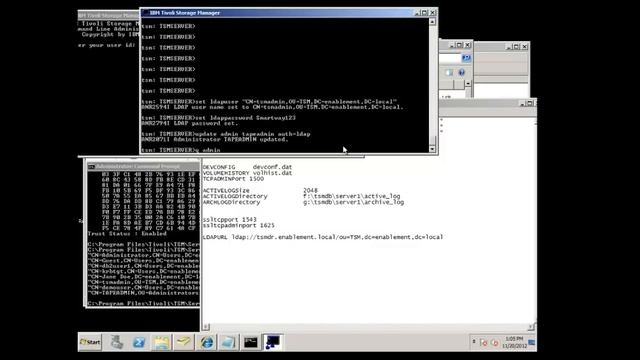640x360 pixels.
Task: Click the toolbar icon left of the help icon
Action: tap(449, 73)
